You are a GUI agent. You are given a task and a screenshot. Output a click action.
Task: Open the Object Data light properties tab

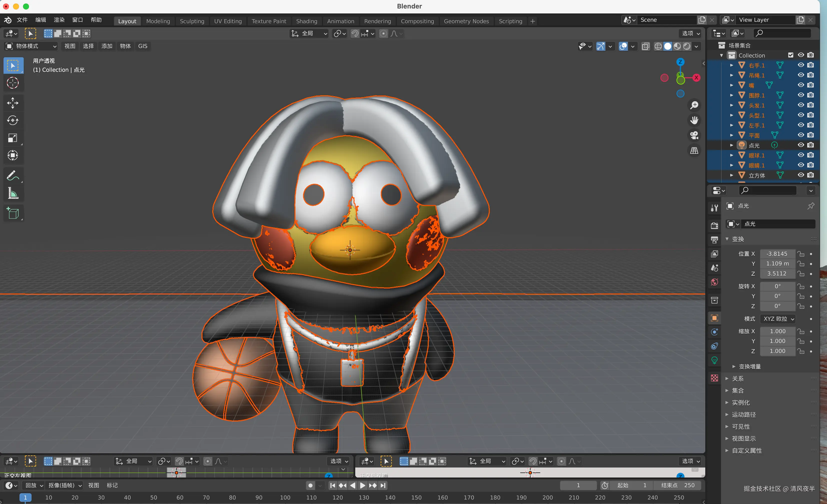(x=714, y=360)
